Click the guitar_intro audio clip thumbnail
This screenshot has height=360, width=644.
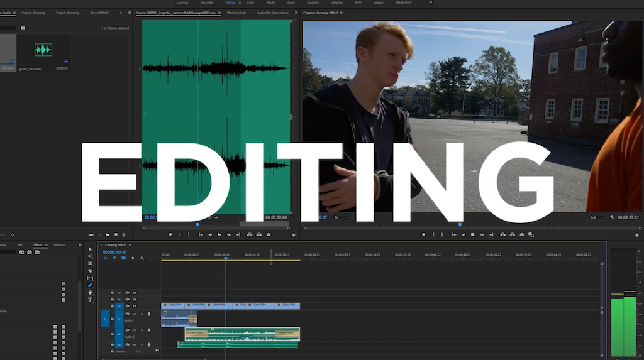(43, 50)
